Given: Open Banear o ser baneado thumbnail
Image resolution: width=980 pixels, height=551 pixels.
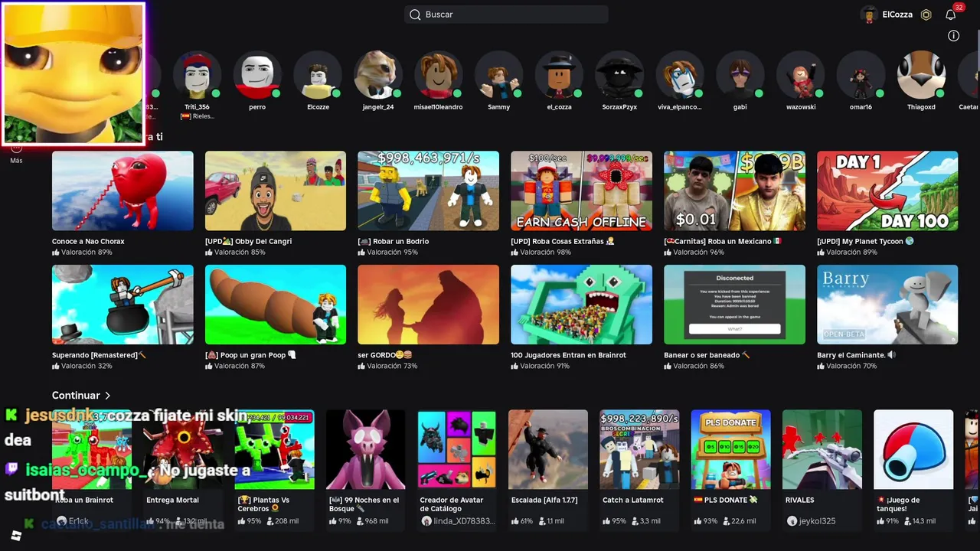Looking at the screenshot, I should point(735,305).
